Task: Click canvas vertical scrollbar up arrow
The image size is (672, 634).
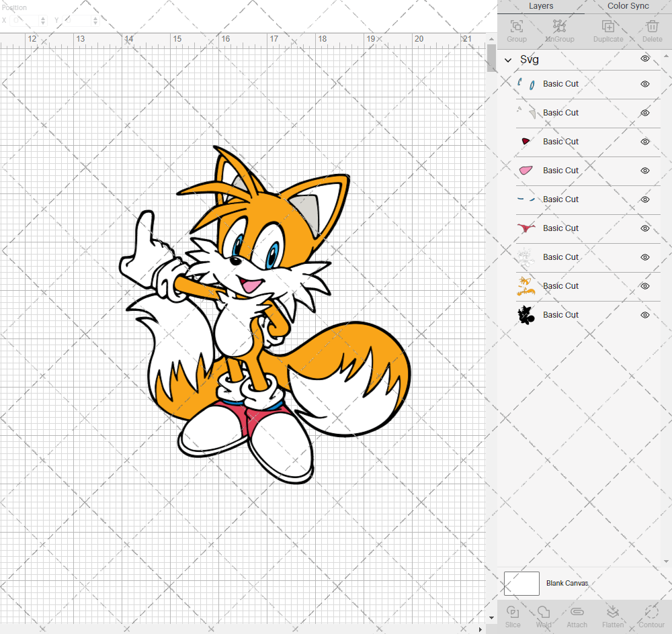Action: click(491, 38)
